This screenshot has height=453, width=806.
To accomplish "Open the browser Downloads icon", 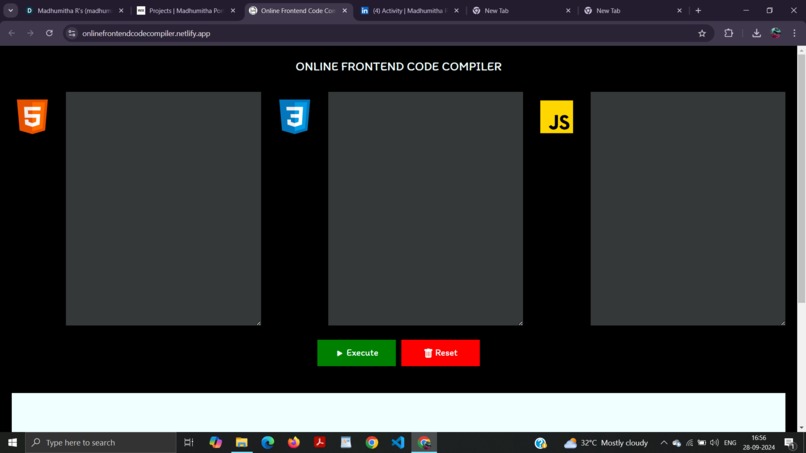I will coord(756,33).
